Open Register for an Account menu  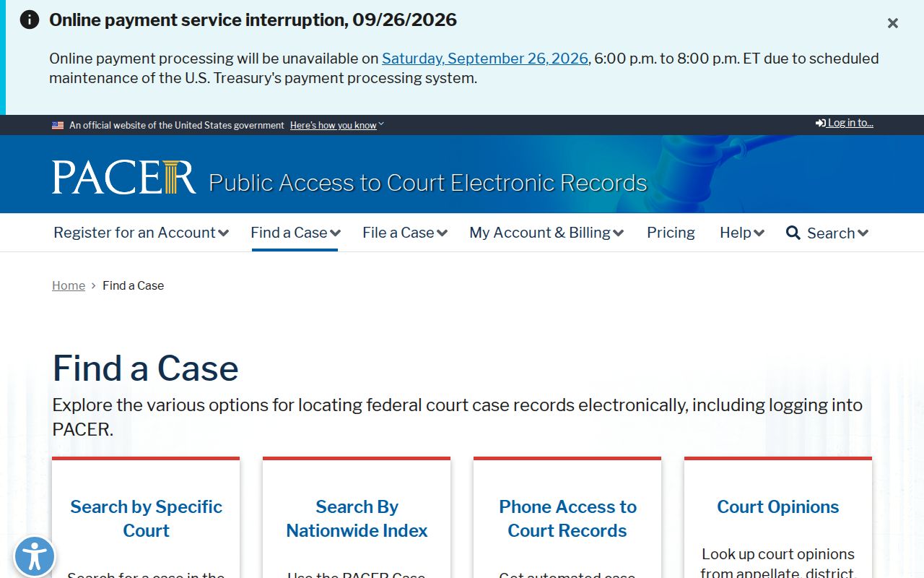(141, 233)
